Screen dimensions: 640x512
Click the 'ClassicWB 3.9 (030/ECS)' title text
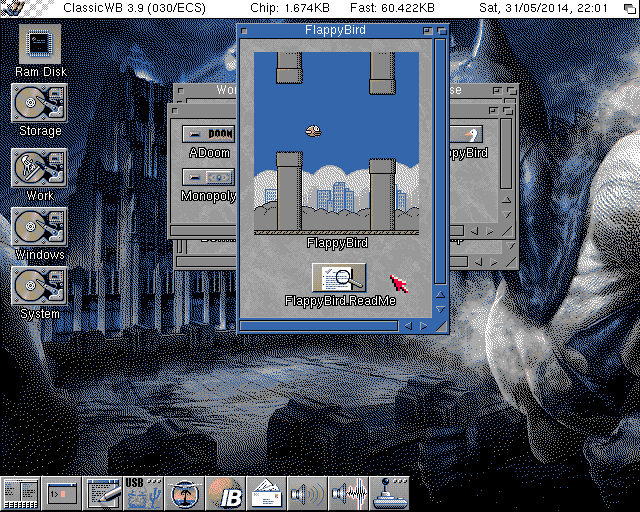pyautogui.click(x=134, y=8)
